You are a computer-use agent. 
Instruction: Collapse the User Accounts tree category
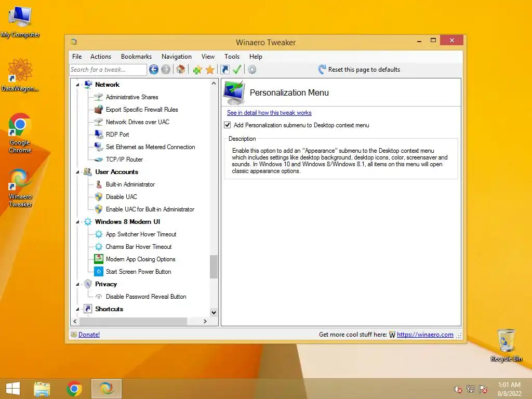tap(78, 172)
